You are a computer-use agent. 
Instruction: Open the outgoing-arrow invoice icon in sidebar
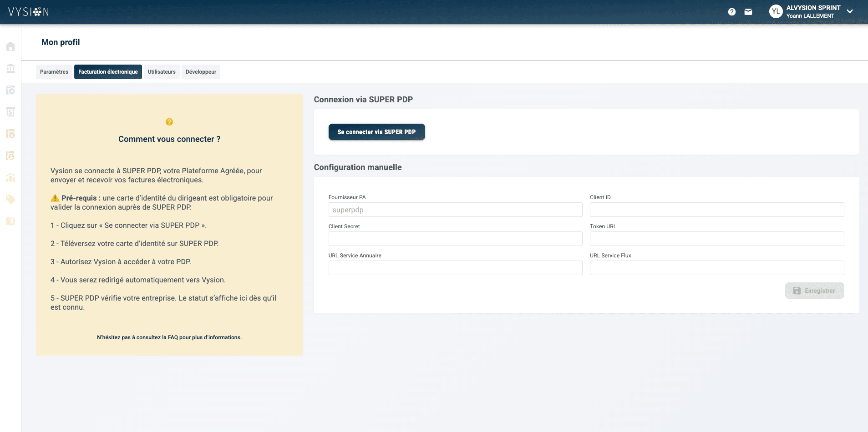(x=10, y=90)
